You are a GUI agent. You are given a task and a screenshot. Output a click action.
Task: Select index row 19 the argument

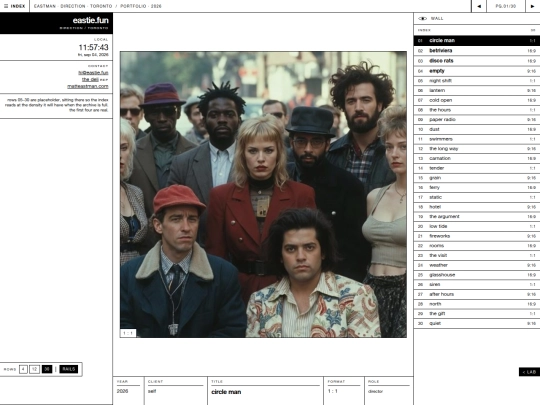pyautogui.click(x=477, y=216)
